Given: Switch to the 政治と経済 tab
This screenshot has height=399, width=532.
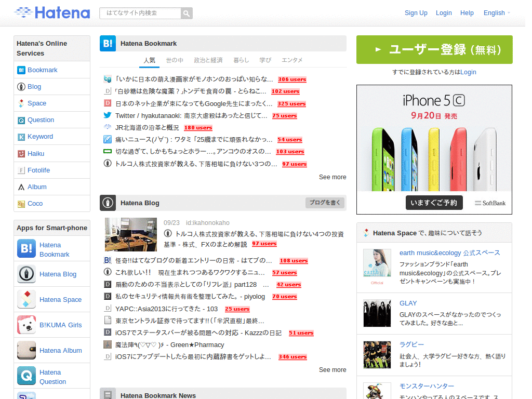Looking at the screenshot, I should pyautogui.click(x=208, y=60).
